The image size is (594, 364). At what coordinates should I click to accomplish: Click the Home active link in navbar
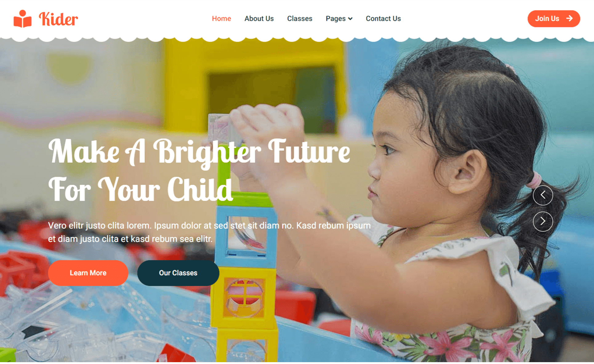point(222,19)
